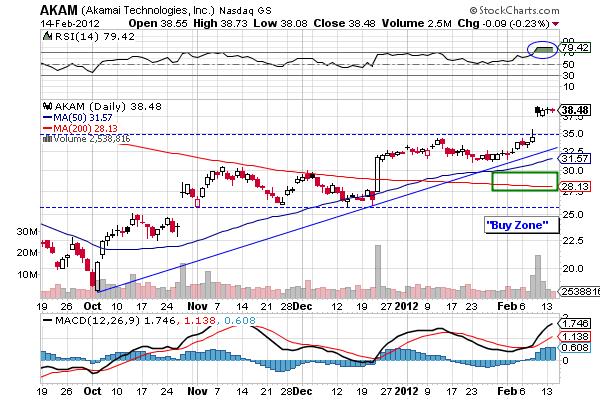Click the 10M label on volume axis
Screen dimensions: 600x400
click(x=27, y=274)
